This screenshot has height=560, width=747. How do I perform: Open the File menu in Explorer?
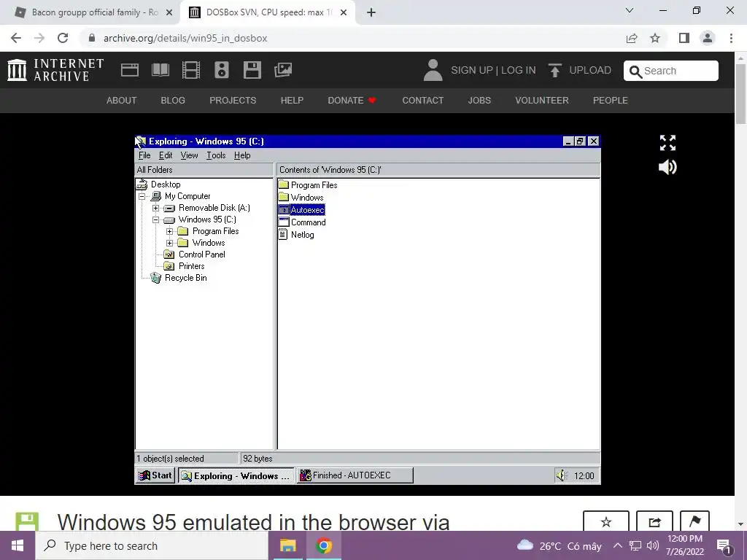144,155
